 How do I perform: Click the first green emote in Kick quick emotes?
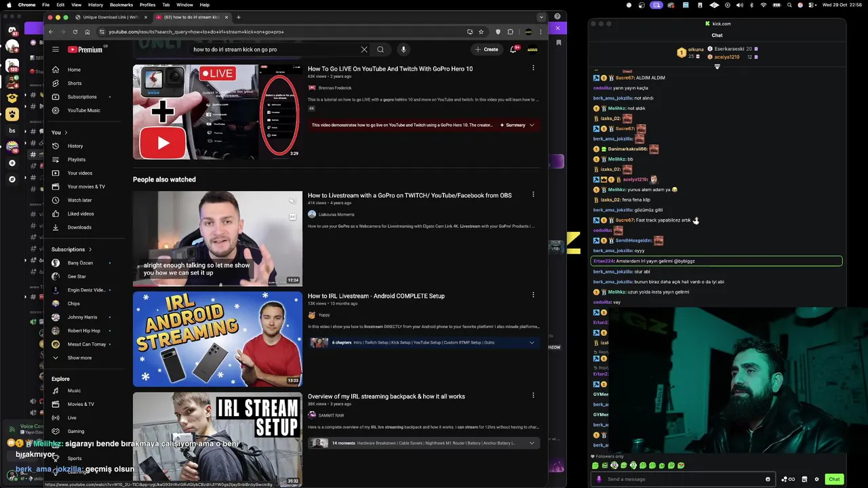tap(595, 466)
